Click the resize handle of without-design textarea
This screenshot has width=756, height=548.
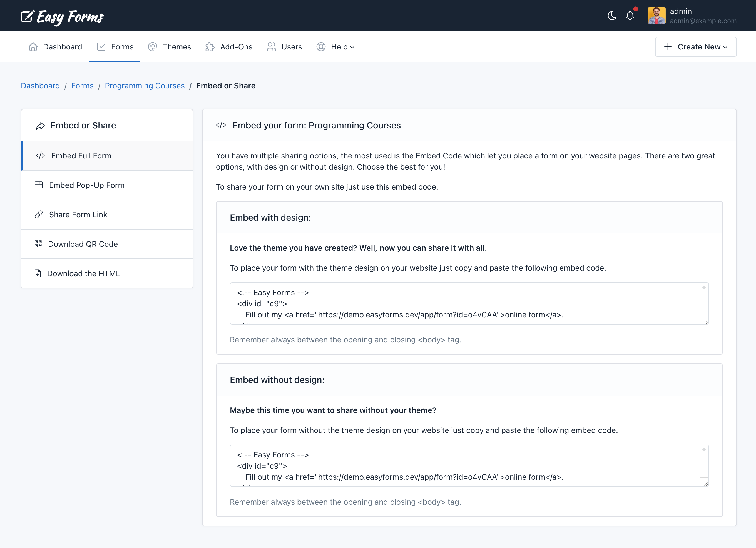[705, 483]
